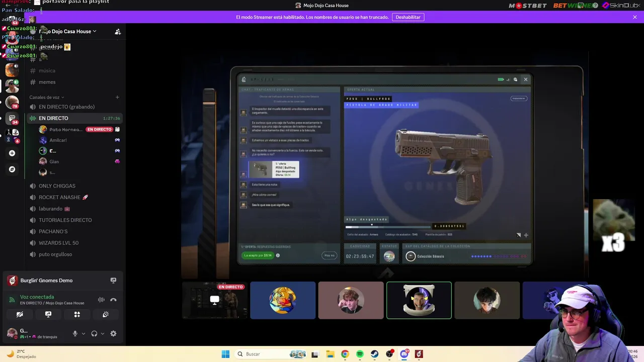Toggle the noise suppression waveform icon
This screenshot has height=362, width=644.
(x=101, y=300)
